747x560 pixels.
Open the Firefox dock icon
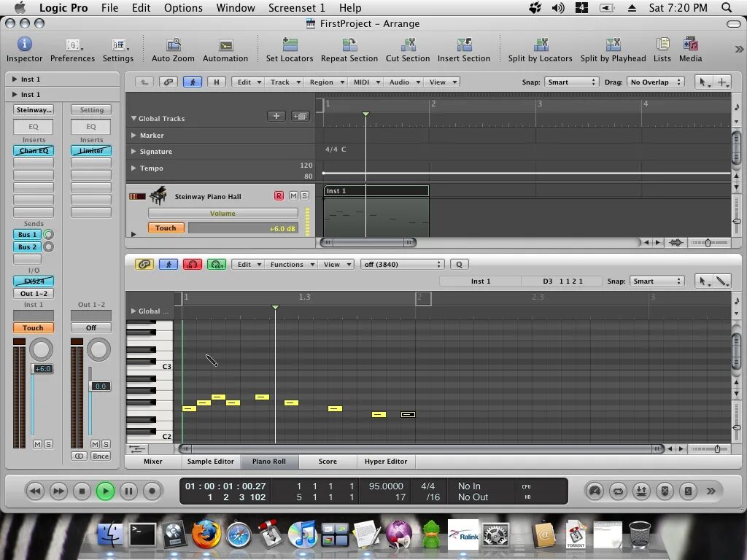206,534
